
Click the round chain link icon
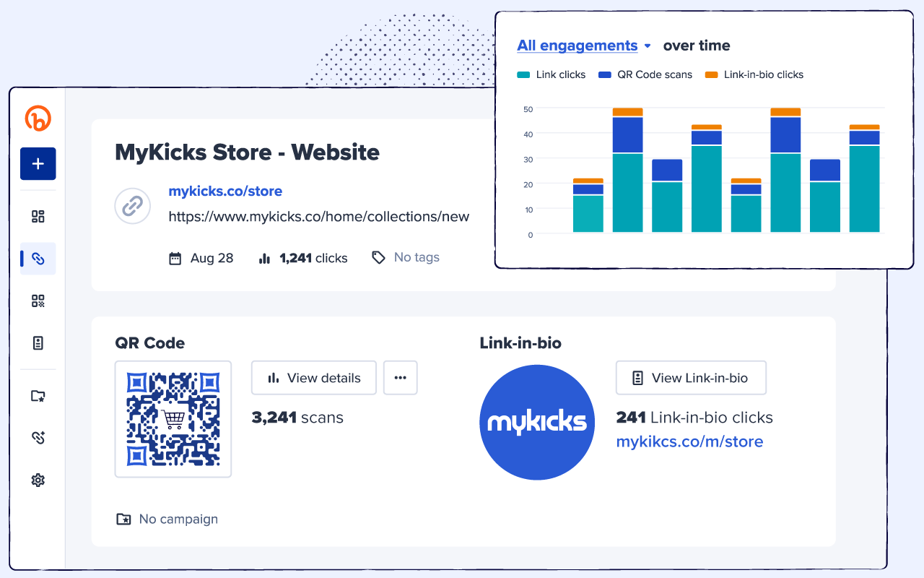click(133, 206)
